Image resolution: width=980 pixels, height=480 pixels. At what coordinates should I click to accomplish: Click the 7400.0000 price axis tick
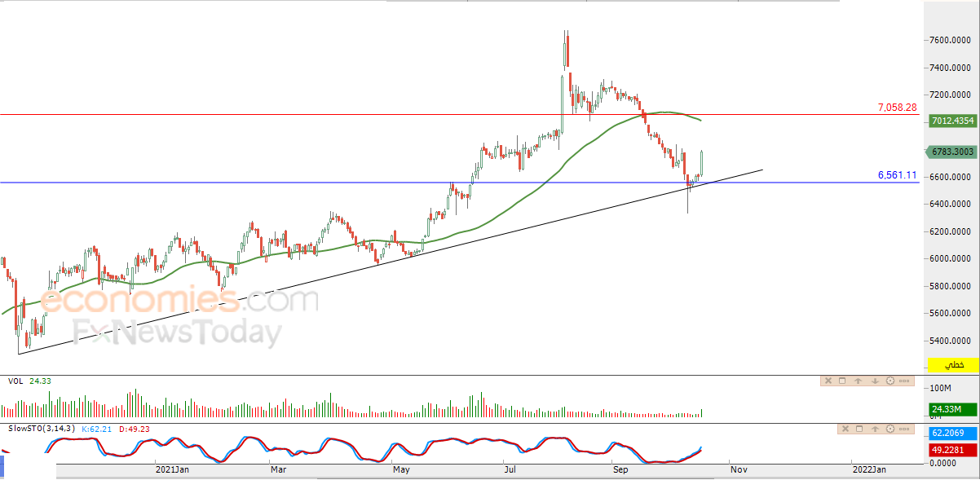(949, 68)
